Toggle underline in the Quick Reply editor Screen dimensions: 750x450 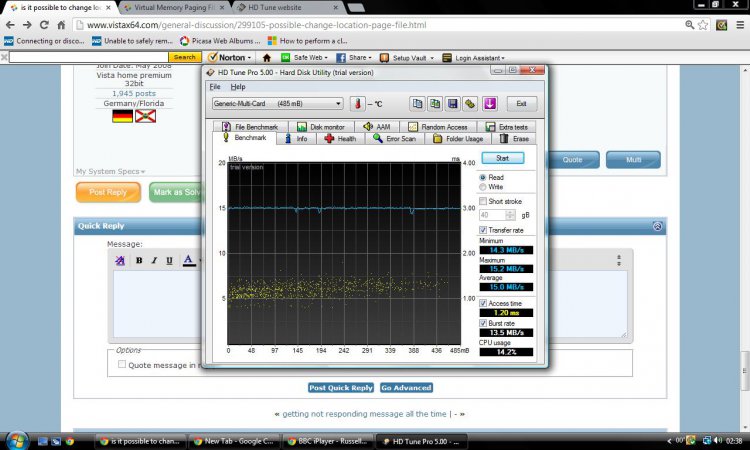click(169, 260)
